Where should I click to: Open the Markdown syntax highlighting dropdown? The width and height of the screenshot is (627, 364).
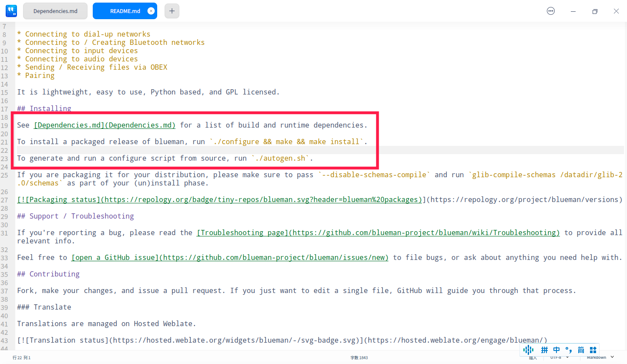(x=600, y=357)
